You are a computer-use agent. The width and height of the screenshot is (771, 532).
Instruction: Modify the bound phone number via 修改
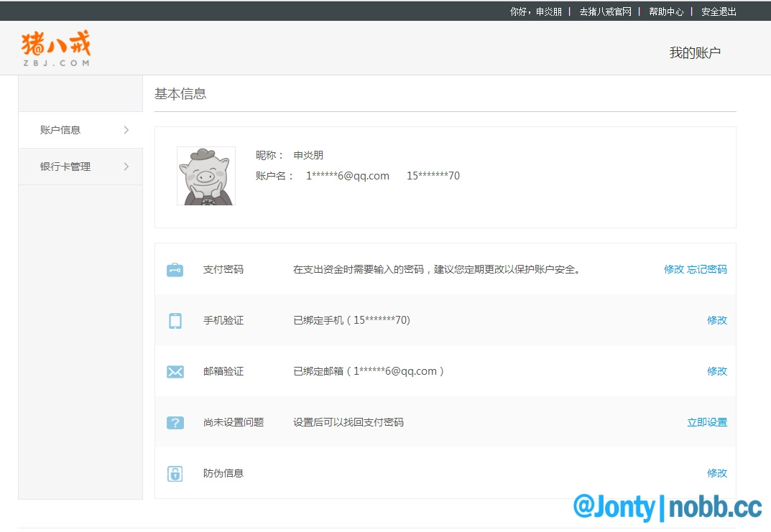coord(716,320)
